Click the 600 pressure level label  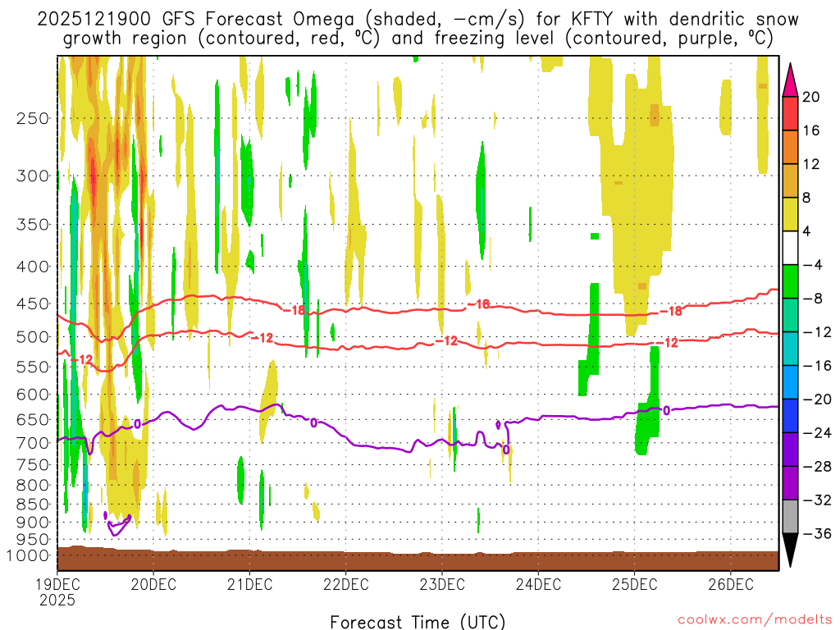click(33, 395)
